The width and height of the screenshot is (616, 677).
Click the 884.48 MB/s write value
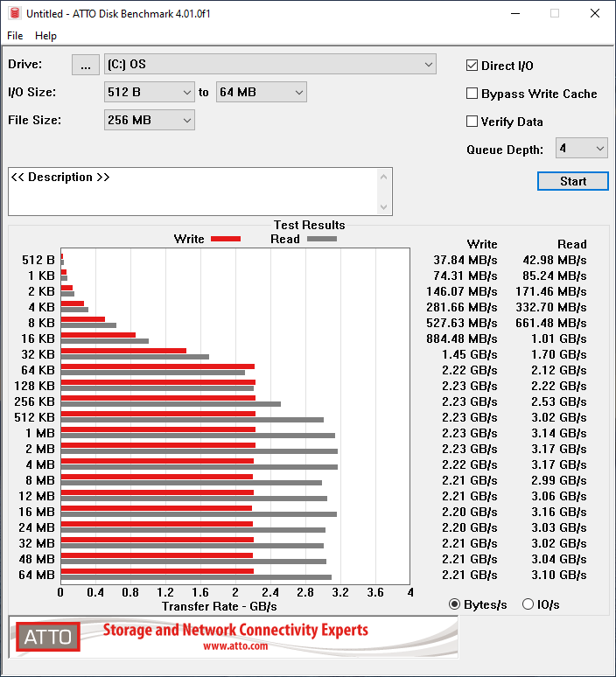462,338
